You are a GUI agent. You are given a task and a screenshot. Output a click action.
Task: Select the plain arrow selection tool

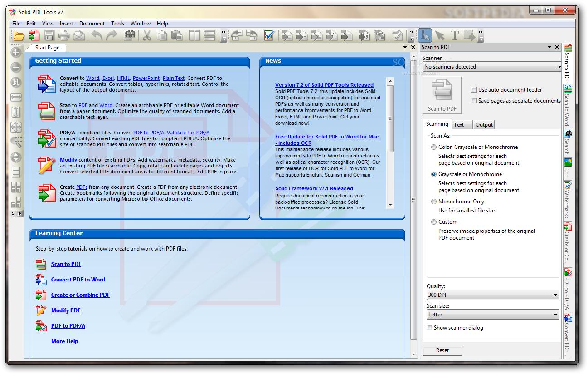click(440, 35)
